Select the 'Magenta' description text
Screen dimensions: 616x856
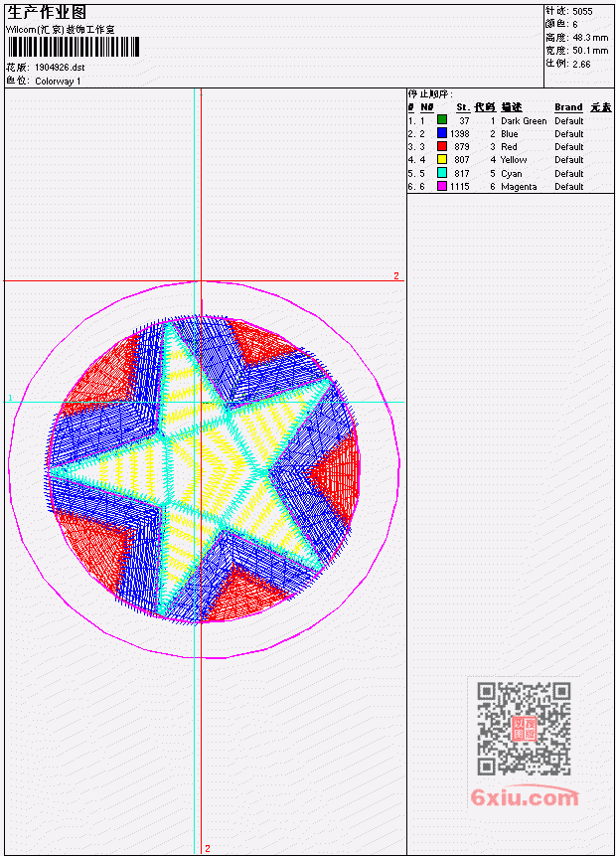[519, 187]
